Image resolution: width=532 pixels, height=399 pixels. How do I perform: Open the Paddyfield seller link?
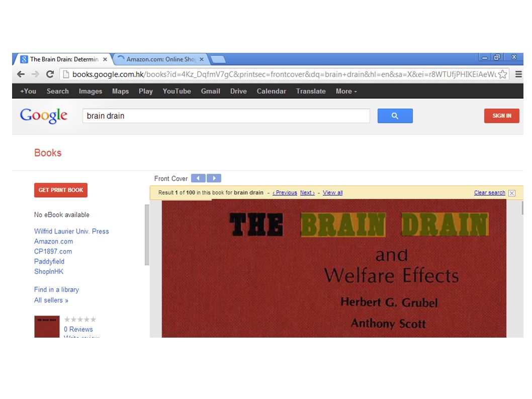click(x=49, y=262)
